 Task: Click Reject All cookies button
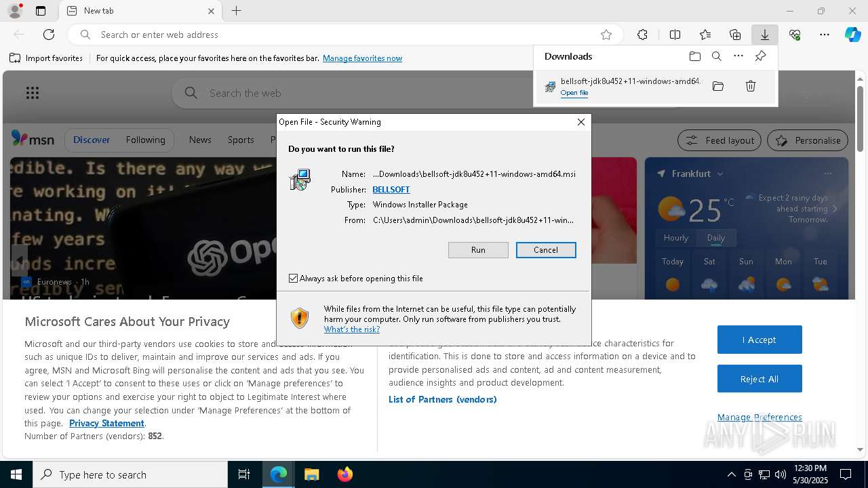(759, 379)
